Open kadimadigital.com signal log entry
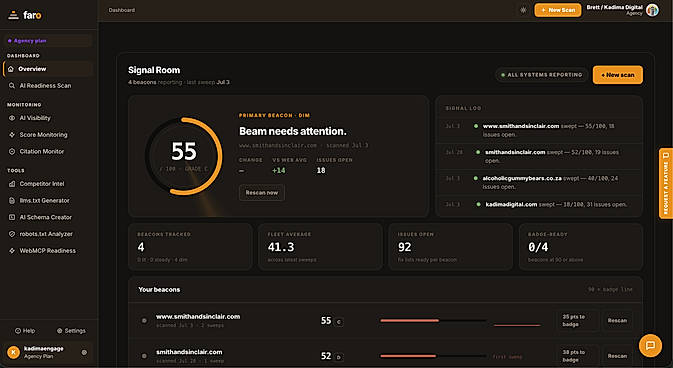 pos(539,204)
